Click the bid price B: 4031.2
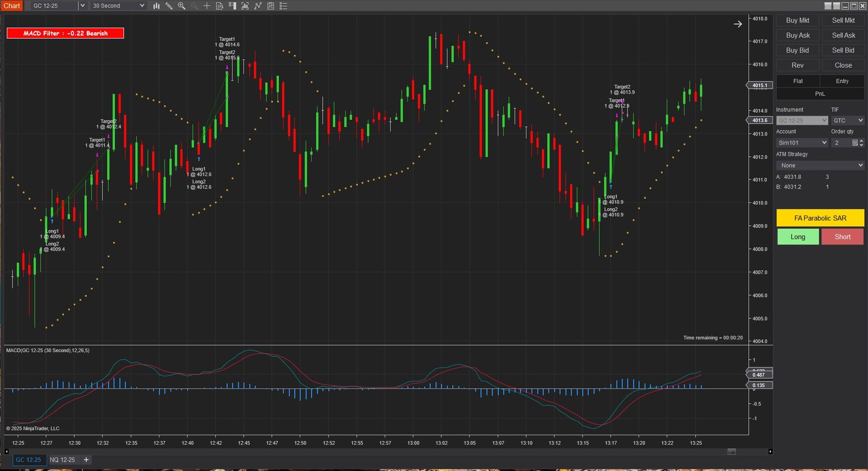 coord(789,187)
